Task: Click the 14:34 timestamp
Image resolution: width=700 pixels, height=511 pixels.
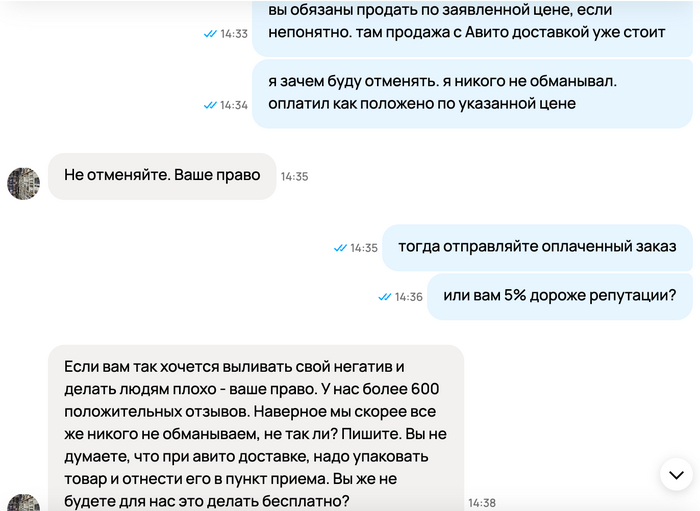Action: point(234,104)
